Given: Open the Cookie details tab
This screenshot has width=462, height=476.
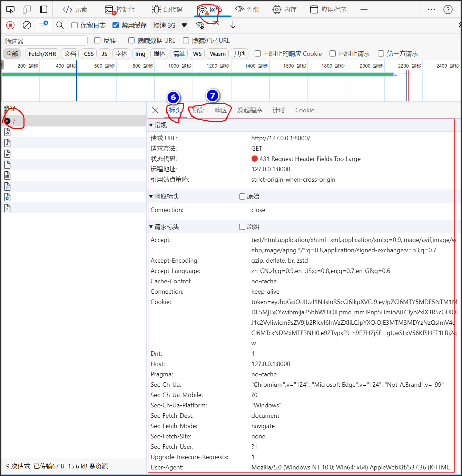Looking at the screenshot, I should coord(305,110).
